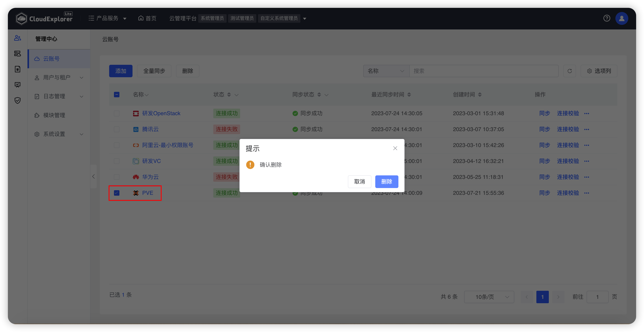Select the server icon in left rail
This screenshot has width=644, height=332.
pos(17,53)
